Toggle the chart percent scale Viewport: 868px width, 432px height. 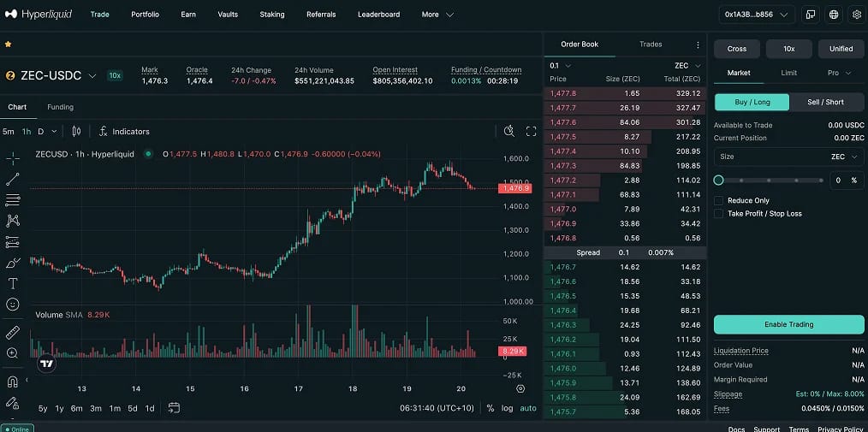(x=490, y=408)
